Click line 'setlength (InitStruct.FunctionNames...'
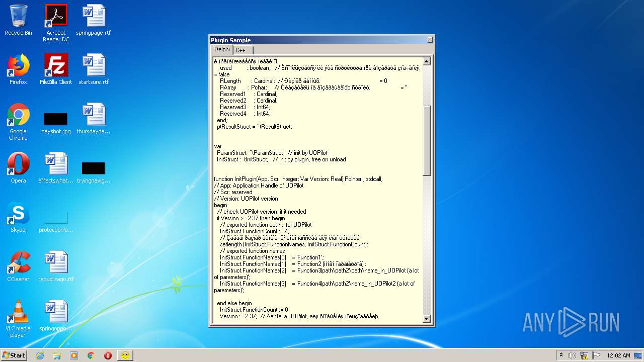 294,244
